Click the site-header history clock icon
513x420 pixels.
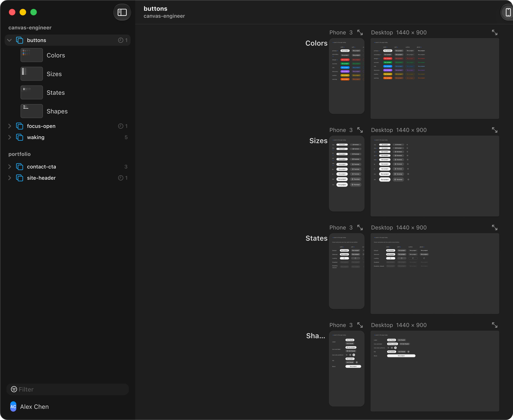pyautogui.click(x=121, y=178)
